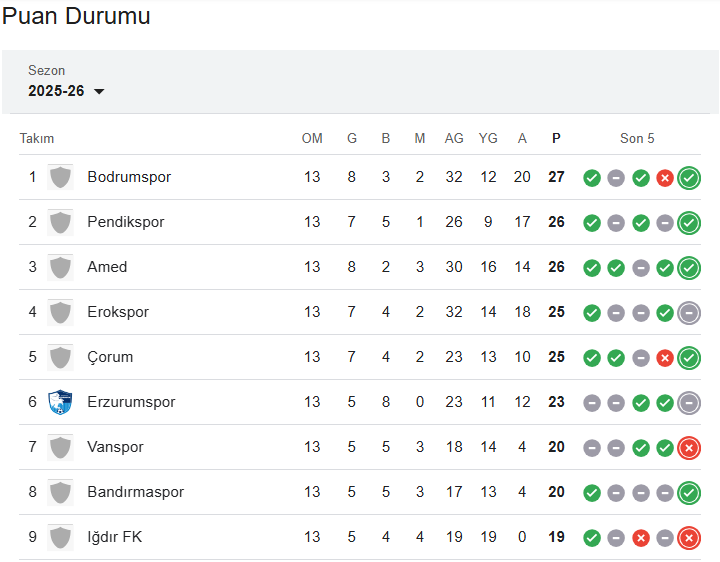Image resolution: width=720 pixels, height=562 pixels.
Task: Click the Takım column header
Action: point(37,138)
